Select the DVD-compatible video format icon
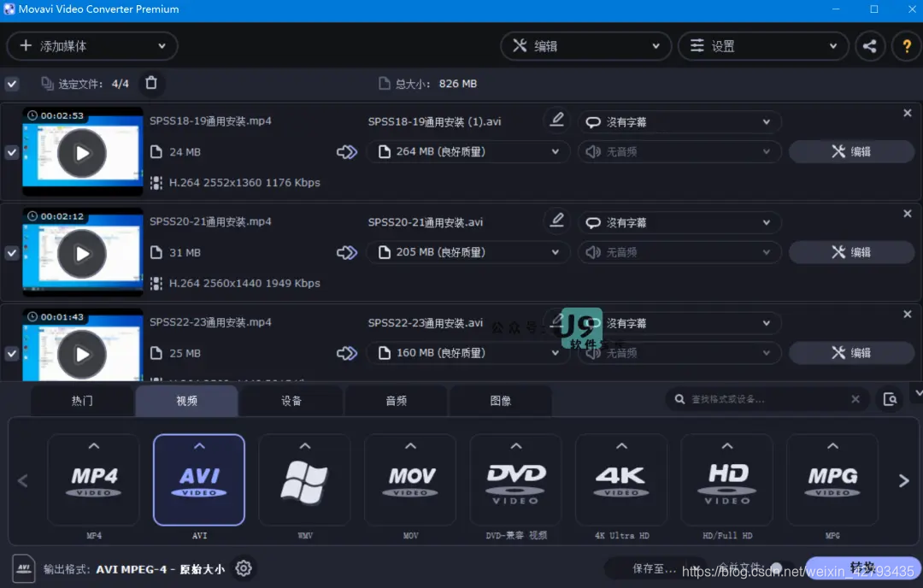The width and height of the screenshot is (923, 588). pos(515,479)
